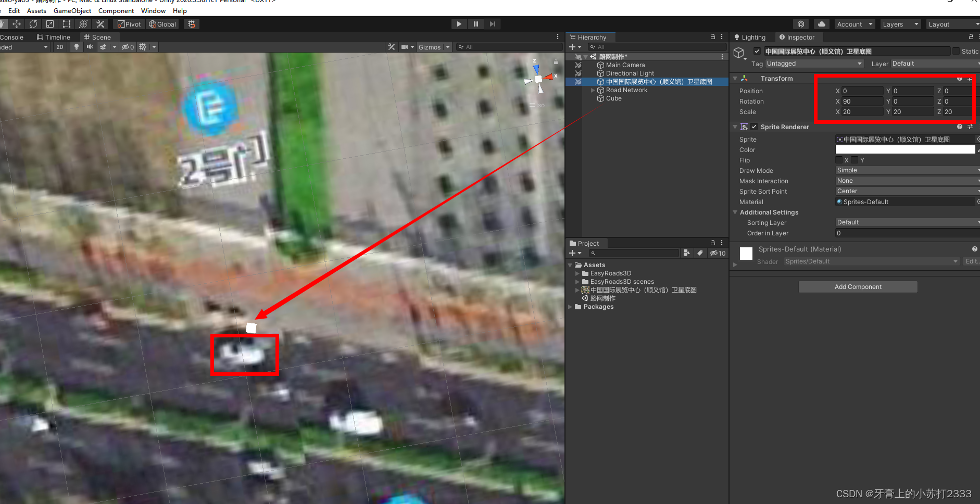Open Unity cloud services
This screenshot has height=504, width=980.
(x=822, y=24)
